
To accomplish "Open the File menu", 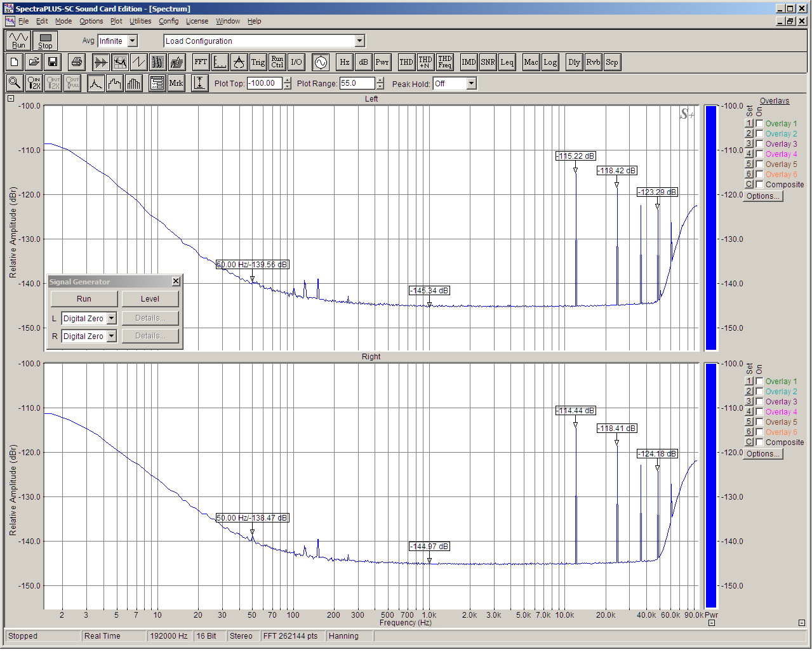I will [23, 21].
